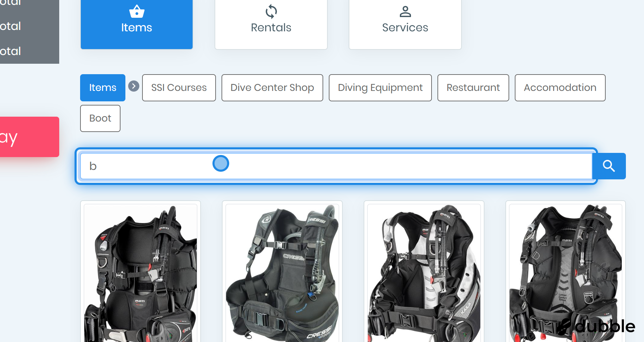Click the shopping basket icon on Items
The height and width of the screenshot is (342, 644).
coord(137,11)
